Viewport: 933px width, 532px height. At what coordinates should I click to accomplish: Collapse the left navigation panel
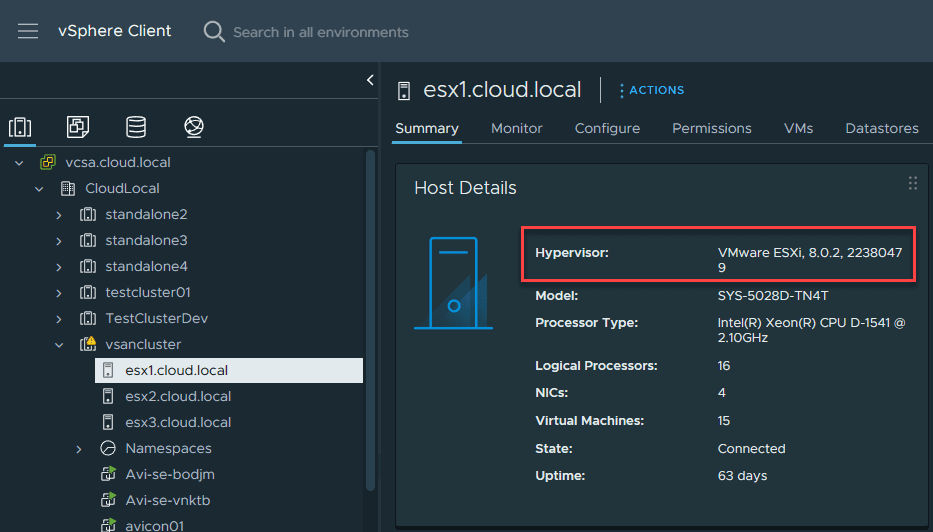[369, 80]
